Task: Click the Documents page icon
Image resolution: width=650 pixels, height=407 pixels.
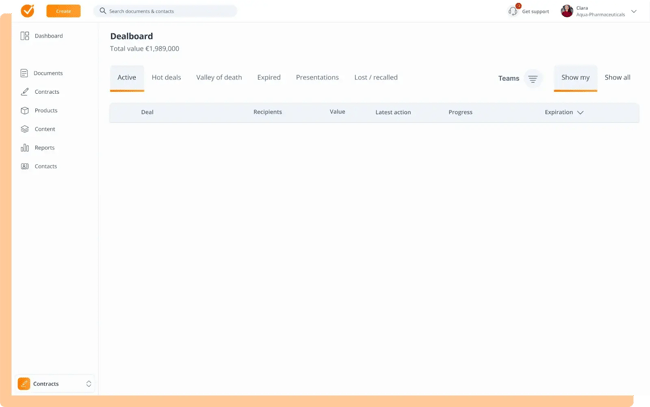Action: coord(24,73)
